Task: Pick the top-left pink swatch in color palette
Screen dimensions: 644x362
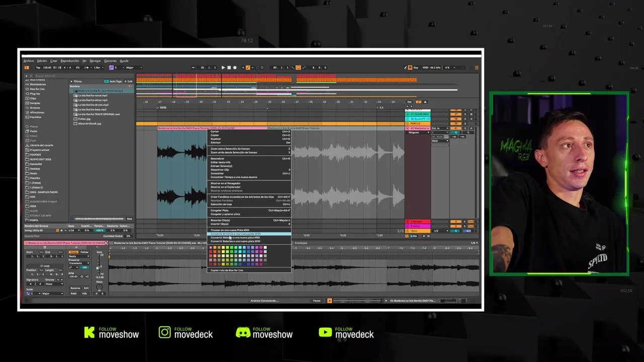Action: [211, 247]
